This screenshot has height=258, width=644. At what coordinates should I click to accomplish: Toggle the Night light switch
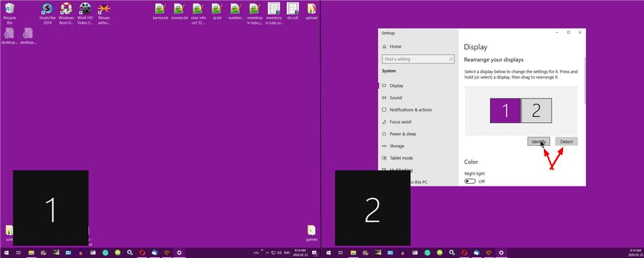[470, 182]
